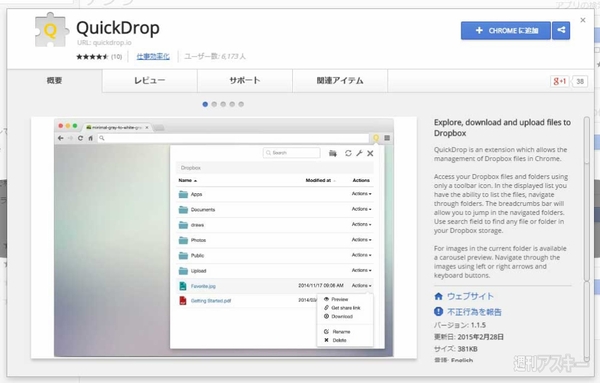Open the 仕事効率化 category link
The image size is (600, 383).
coord(153,57)
